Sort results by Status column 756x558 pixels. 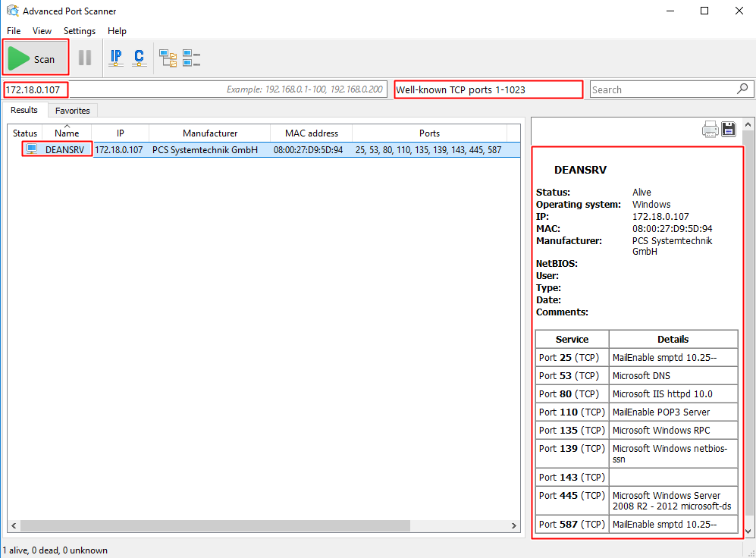(25, 133)
